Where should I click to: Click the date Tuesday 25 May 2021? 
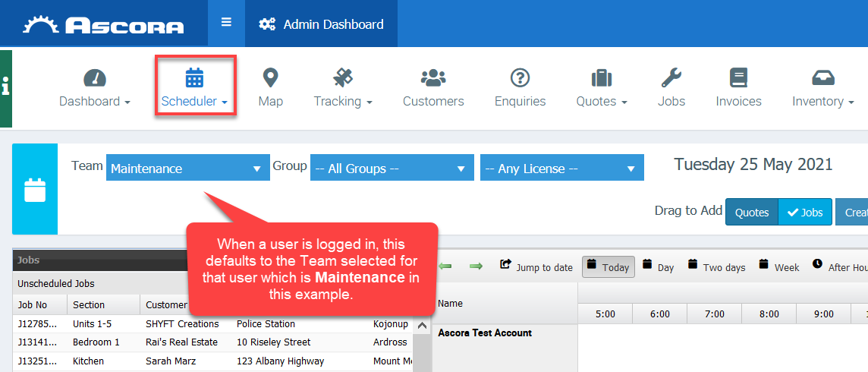[x=753, y=165]
